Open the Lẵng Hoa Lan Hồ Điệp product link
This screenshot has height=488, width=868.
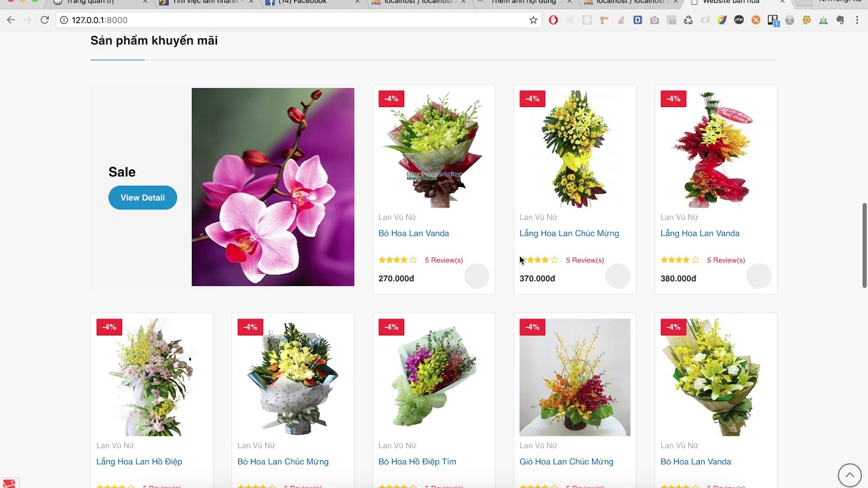tap(139, 462)
